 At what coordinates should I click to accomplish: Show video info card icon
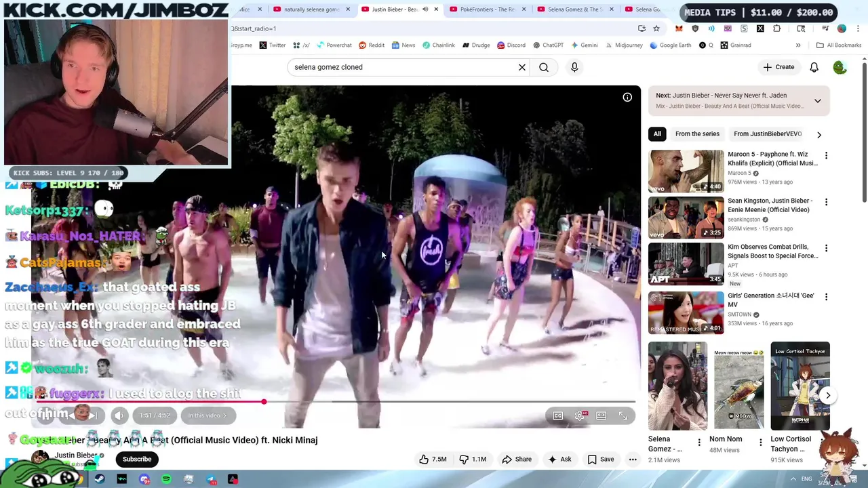(627, 98)
